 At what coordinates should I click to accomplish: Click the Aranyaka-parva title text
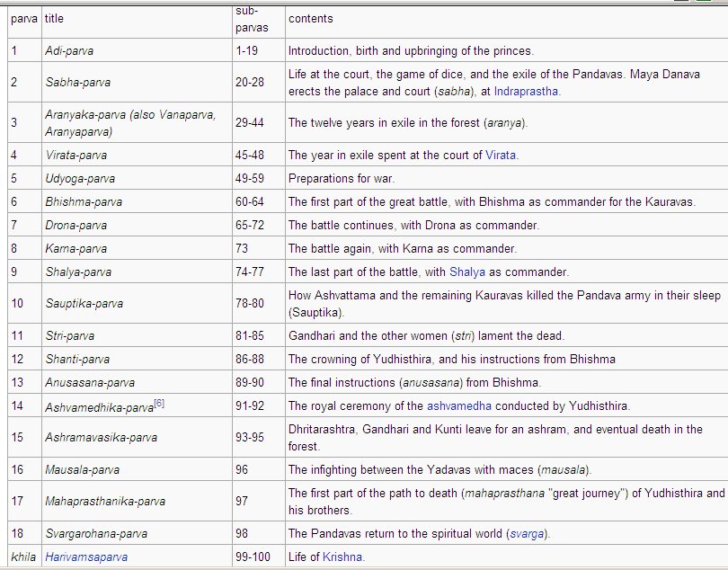point(130,123)
